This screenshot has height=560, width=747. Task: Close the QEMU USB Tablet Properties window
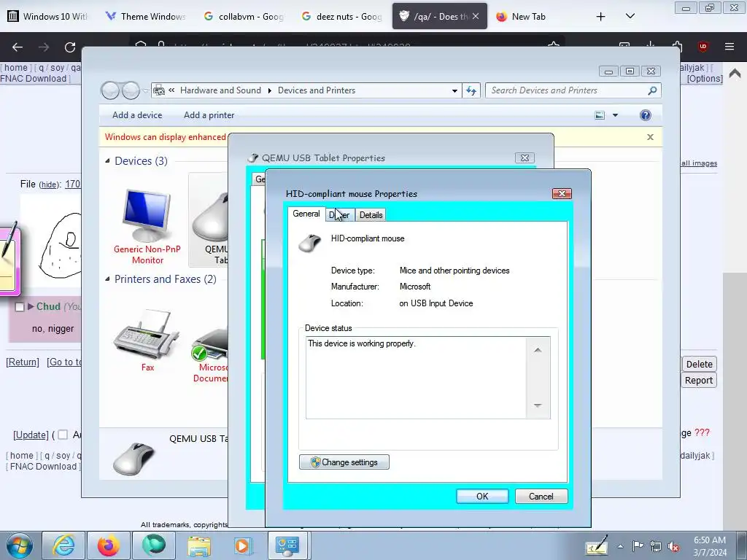[x=525, y=157]
